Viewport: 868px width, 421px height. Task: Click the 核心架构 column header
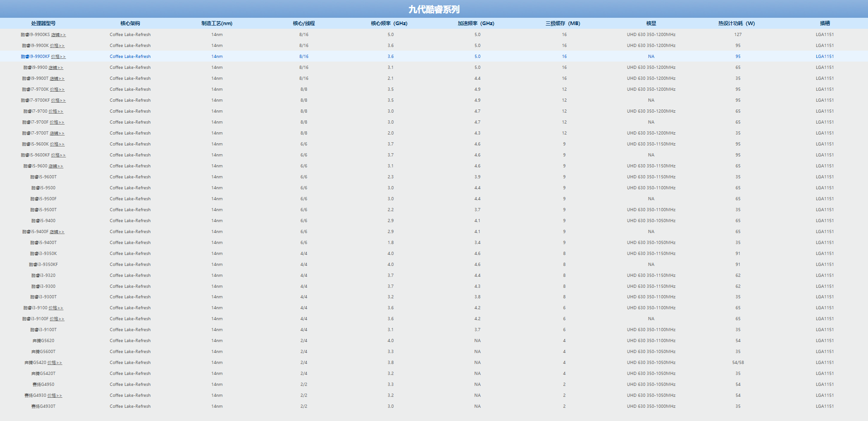tap(130, 23)
